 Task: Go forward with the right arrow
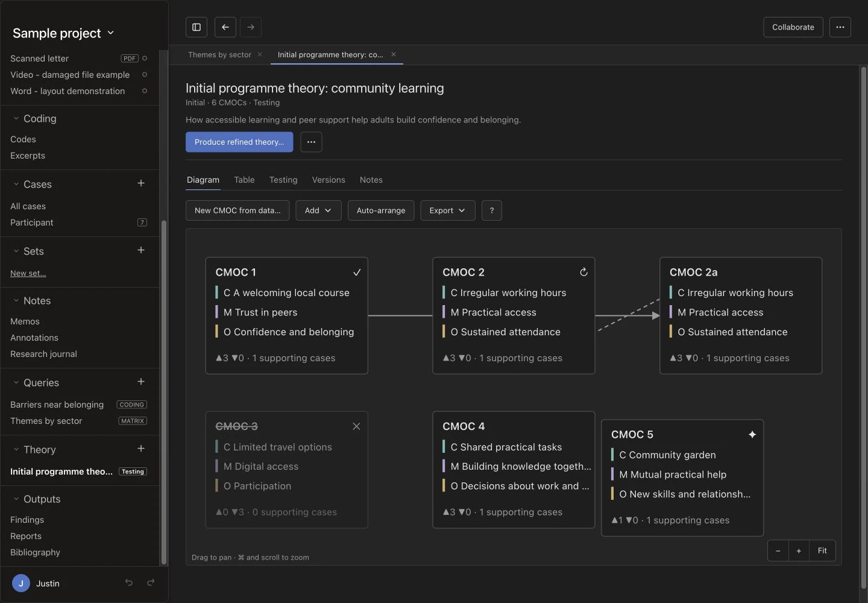click(251, 27)
